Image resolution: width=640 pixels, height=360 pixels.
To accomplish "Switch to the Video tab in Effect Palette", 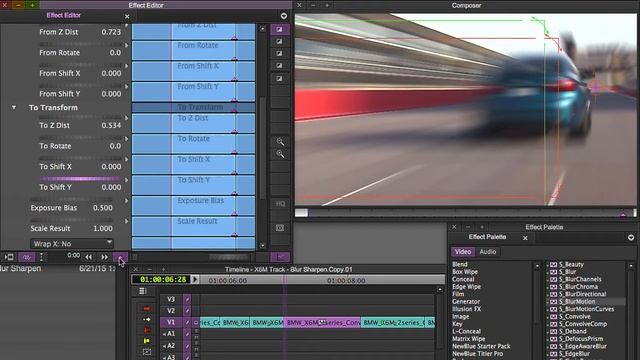I will click(x=462, y=252).
